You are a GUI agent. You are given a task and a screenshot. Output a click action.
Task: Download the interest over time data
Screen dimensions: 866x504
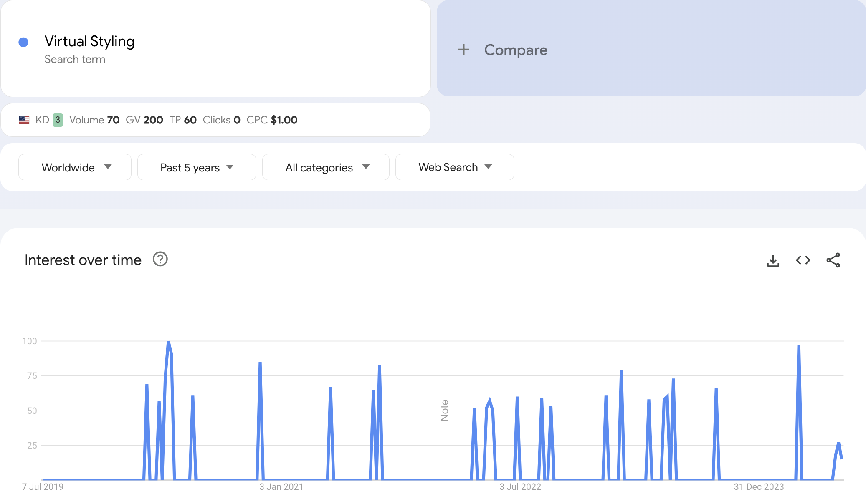tap(773, 261)
